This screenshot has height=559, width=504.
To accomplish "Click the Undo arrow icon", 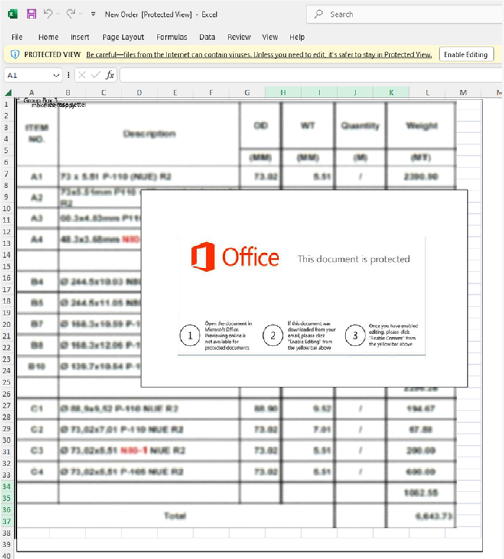I will [x=48, y=14].
